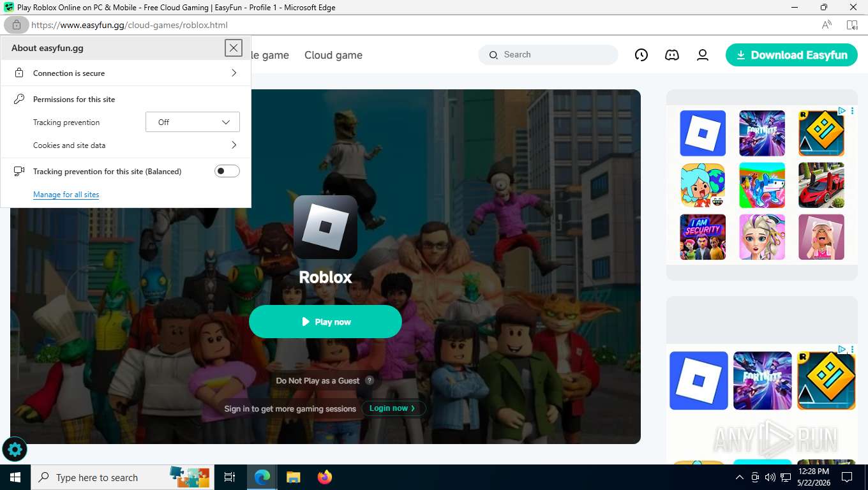Open the Cloud game tab

coord(333,55)
